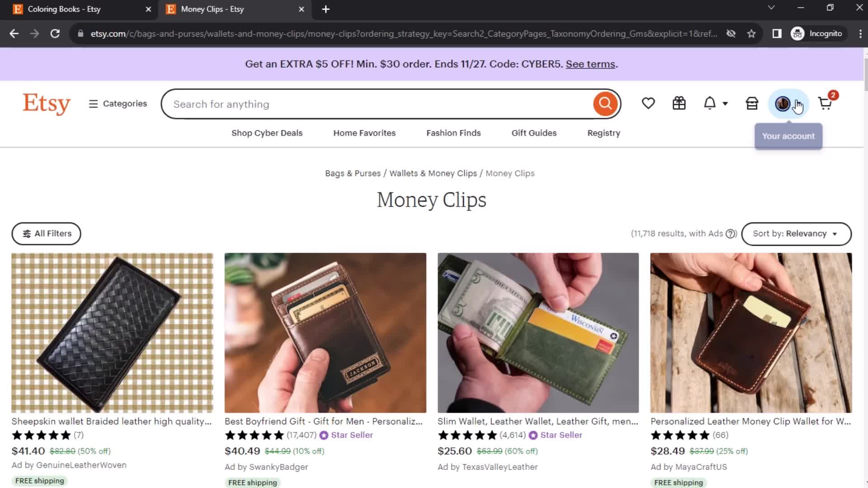
Task: Click the See terms link
Action: [x=590, y=64]
